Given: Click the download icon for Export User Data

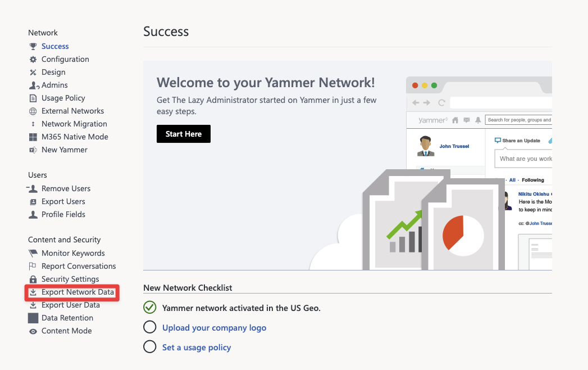Looking at the screenshot, I should coord(33,305).
